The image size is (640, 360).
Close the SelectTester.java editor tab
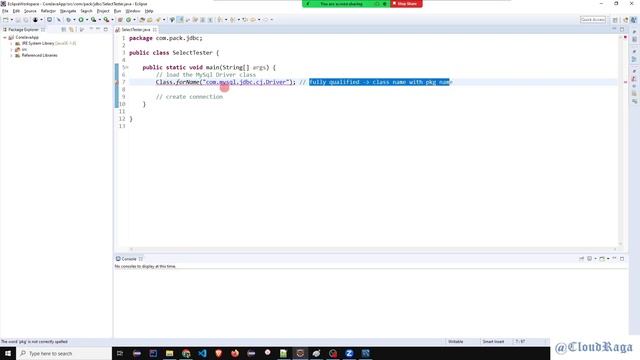[x=155, y=29]
